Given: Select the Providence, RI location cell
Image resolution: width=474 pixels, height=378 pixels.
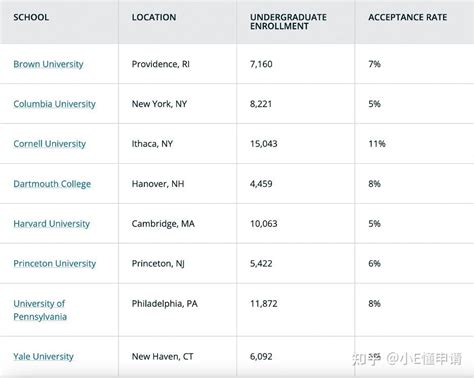Looking at the screenshot, I should tap(161, 64).
